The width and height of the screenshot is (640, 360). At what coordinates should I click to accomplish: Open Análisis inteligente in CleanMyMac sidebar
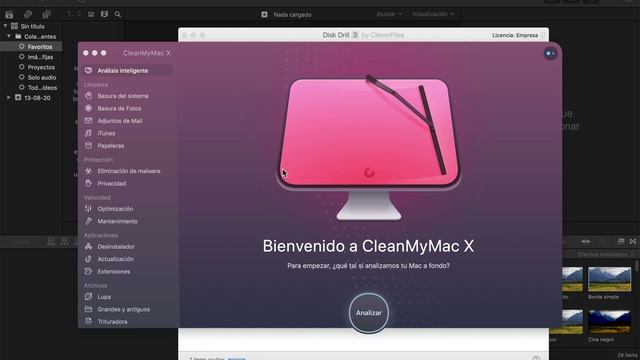pos(127,71)
